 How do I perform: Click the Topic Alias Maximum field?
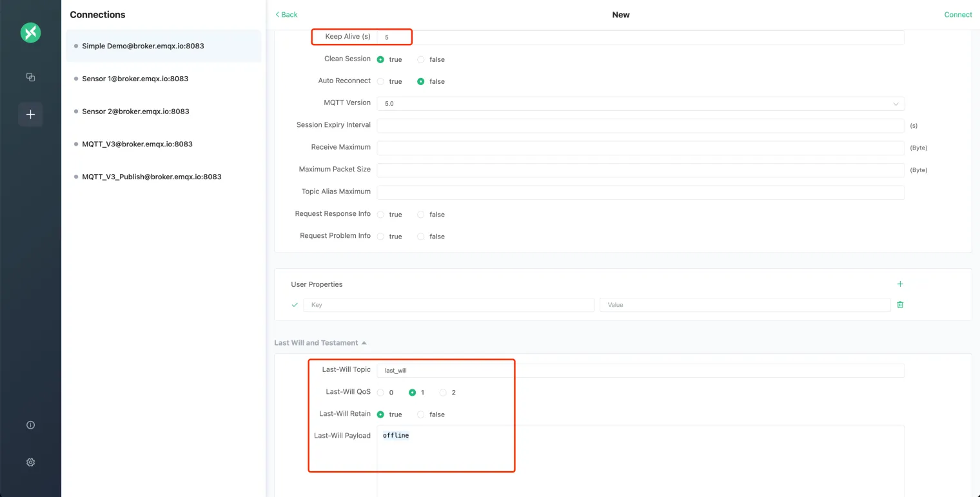tap(640, 192)
